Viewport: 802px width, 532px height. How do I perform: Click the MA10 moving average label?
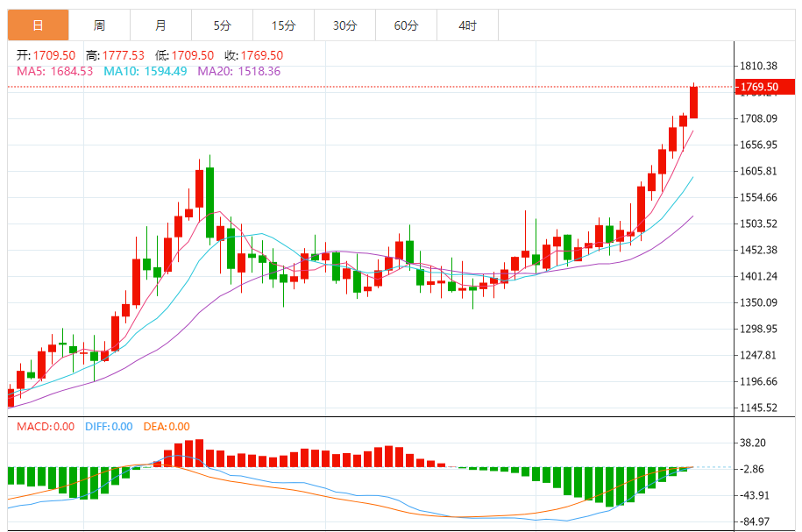coord(145,71)
